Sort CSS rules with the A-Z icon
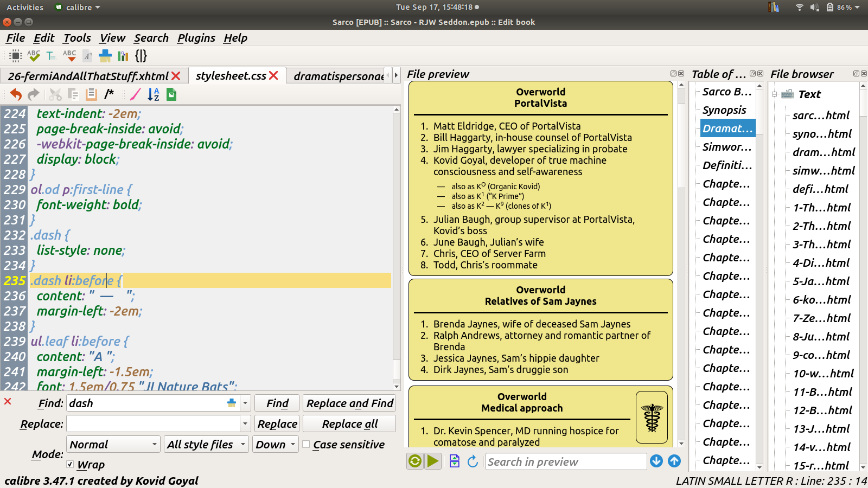The height and width of the screenshot is (488, 868). pos(154,94)
